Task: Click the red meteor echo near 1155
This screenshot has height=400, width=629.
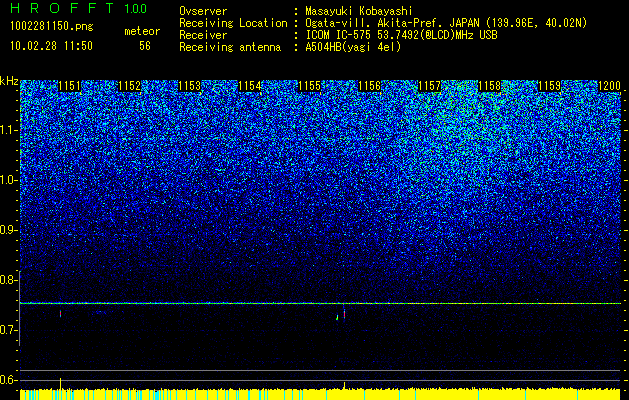Action: (344, 314)
